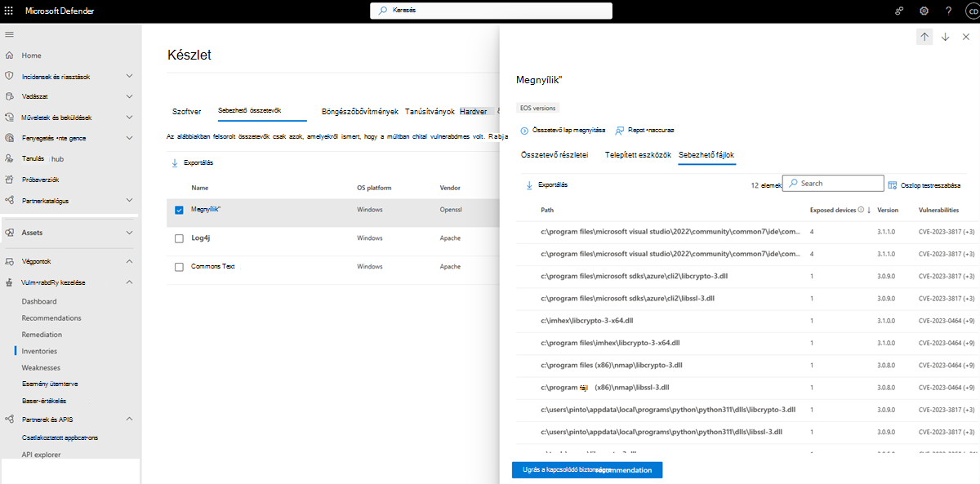The width and height of the screenshot is (980, 484).
Task: Click the Műveletek és beküldések icon
Action: pos(10,118)
